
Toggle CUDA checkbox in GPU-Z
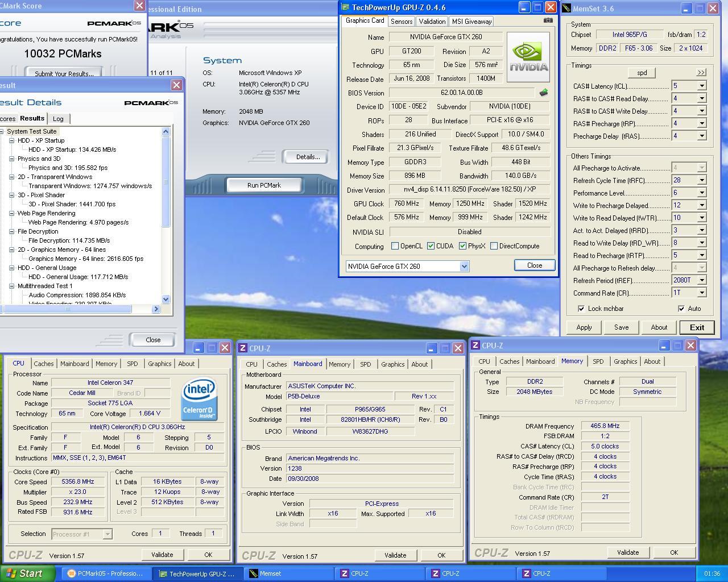[431, 246]
